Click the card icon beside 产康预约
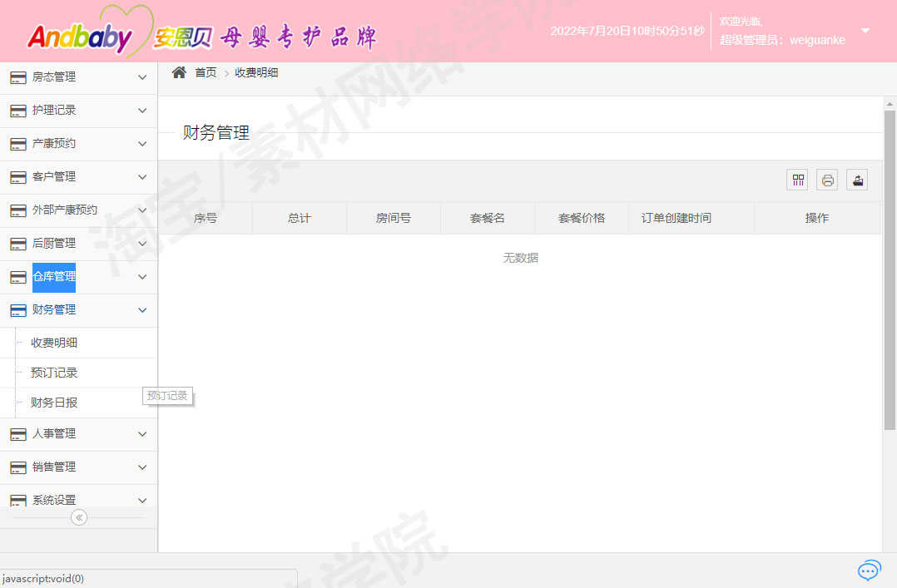 (x=18, y=144)
